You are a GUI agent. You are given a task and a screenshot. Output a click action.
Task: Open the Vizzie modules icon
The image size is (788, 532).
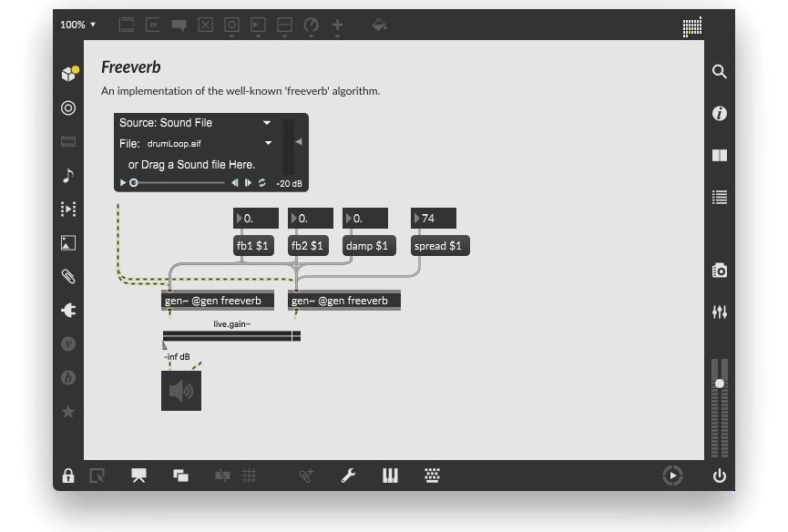click(68, 343)
